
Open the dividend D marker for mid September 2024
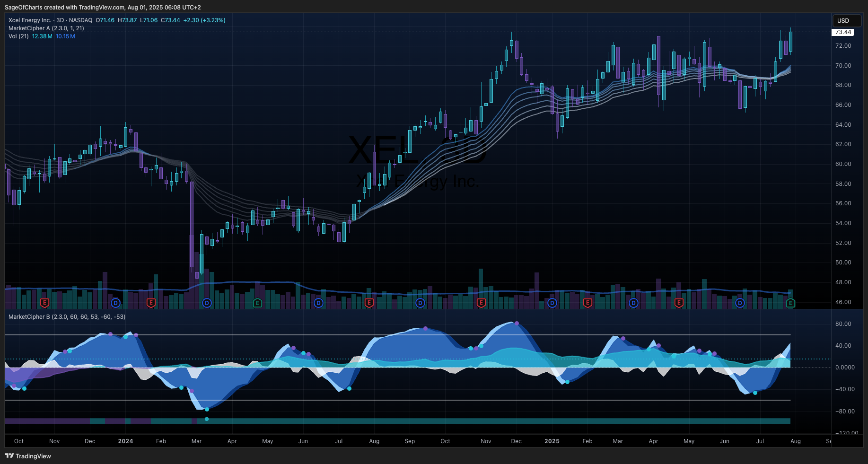pos(420,303)
